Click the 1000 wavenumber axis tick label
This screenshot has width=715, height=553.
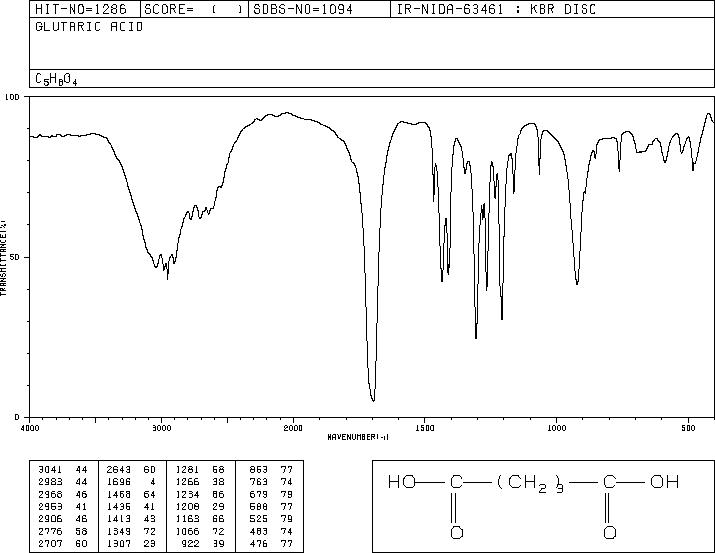click(556, 428)
